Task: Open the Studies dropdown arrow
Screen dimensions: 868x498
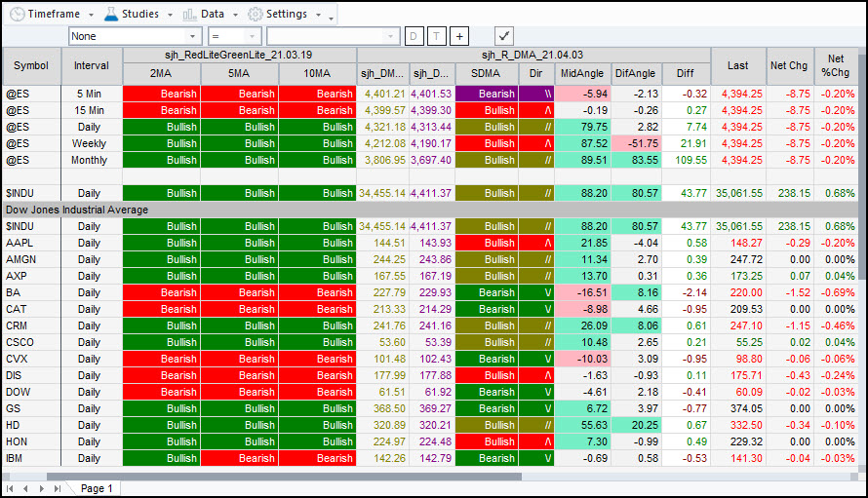Action: (170, 15)
